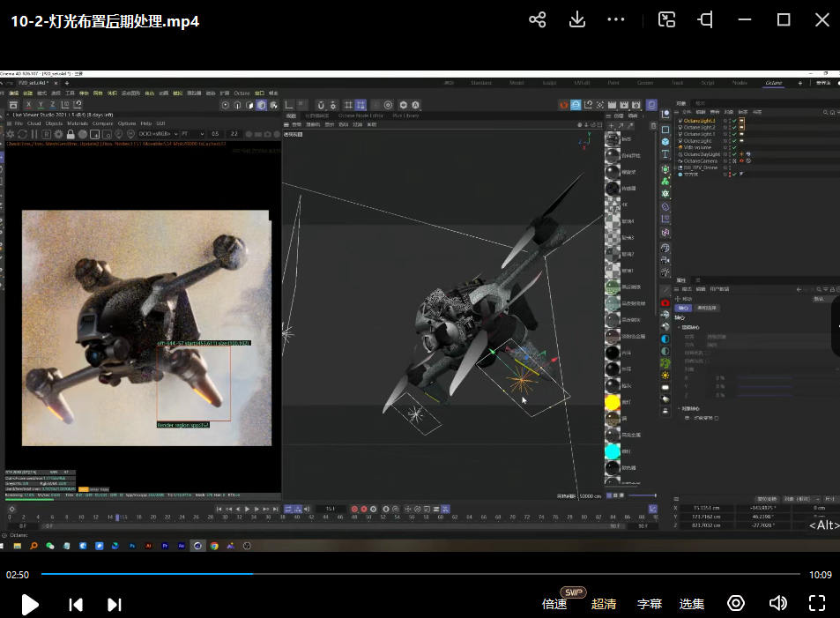Switch to the Octane layout tab
The image size is (840, 618).
pos(773,83)
